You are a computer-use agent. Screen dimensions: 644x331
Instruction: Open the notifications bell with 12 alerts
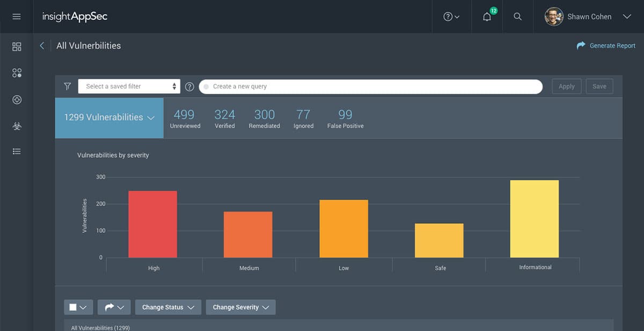point(486,17)
